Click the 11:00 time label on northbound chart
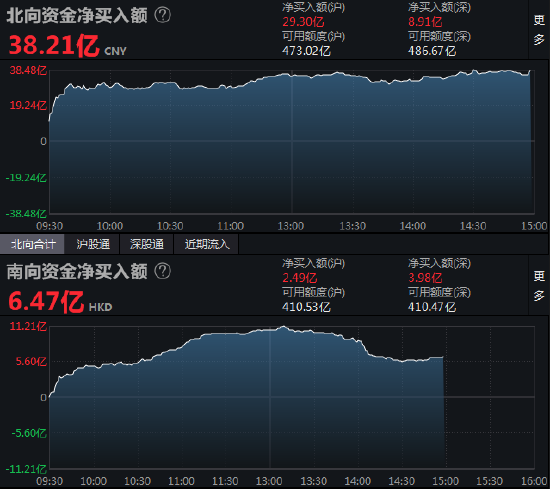This screenshot has width=550, height=489. (230, 226)
